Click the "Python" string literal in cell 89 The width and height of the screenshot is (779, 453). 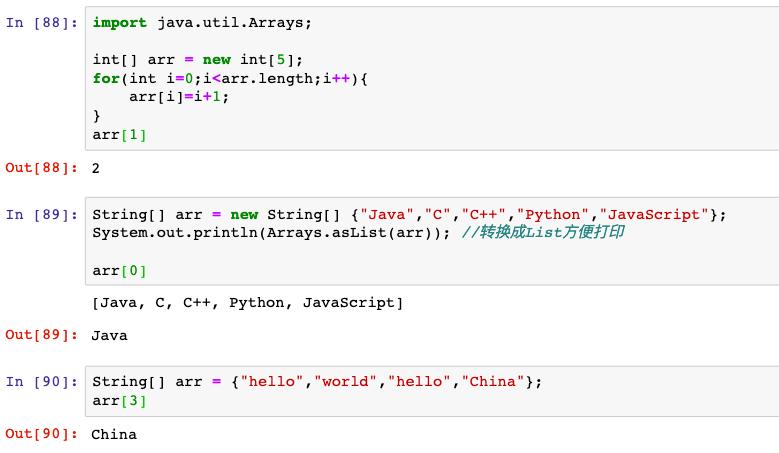pyautogui.click(x=552, y=215)
